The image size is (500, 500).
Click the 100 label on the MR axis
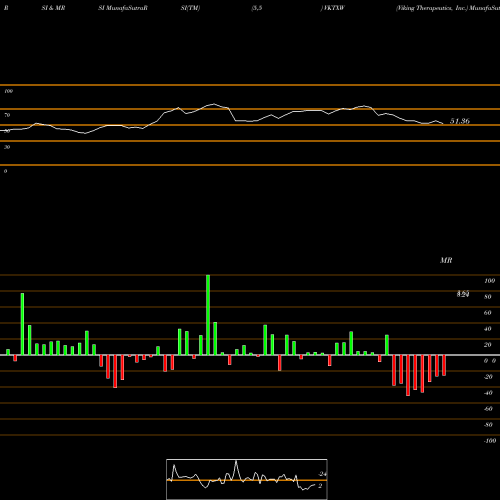coord(489,281)
